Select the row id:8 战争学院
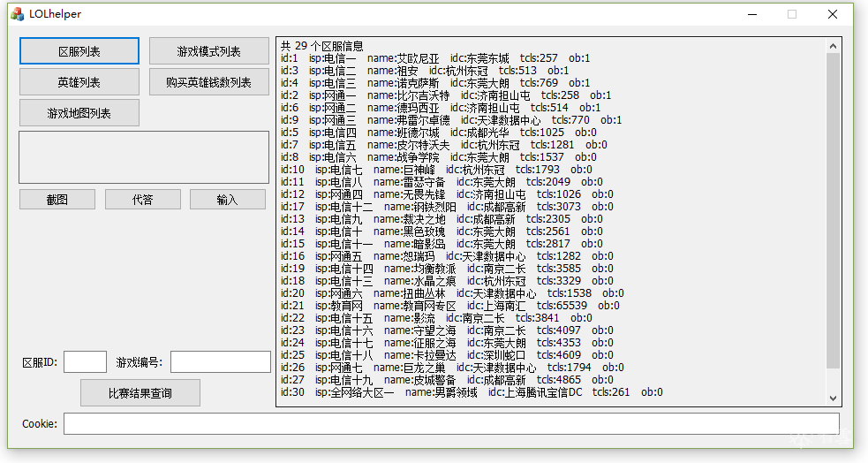This screenshot has height=463, width=868. (439, 157)
